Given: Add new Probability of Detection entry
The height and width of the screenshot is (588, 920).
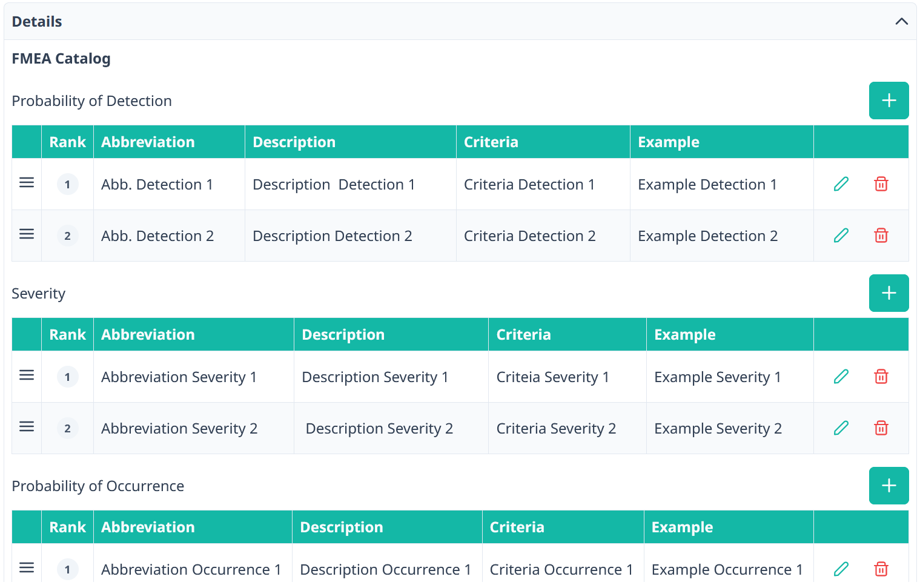Looking at the screenshot, I should [889, 101].
